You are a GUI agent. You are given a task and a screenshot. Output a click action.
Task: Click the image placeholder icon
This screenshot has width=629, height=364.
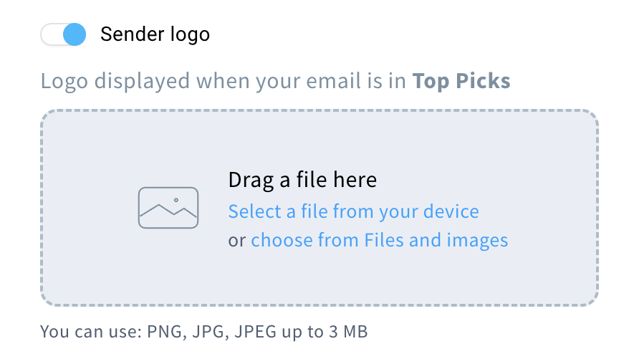pyautogui.click(x=168, y=208)
